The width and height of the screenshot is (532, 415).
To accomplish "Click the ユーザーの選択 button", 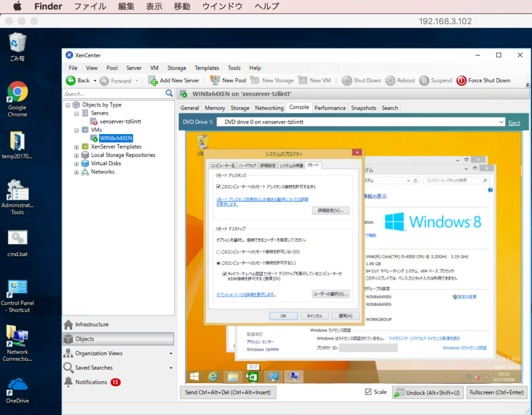I will click(330, 294).
